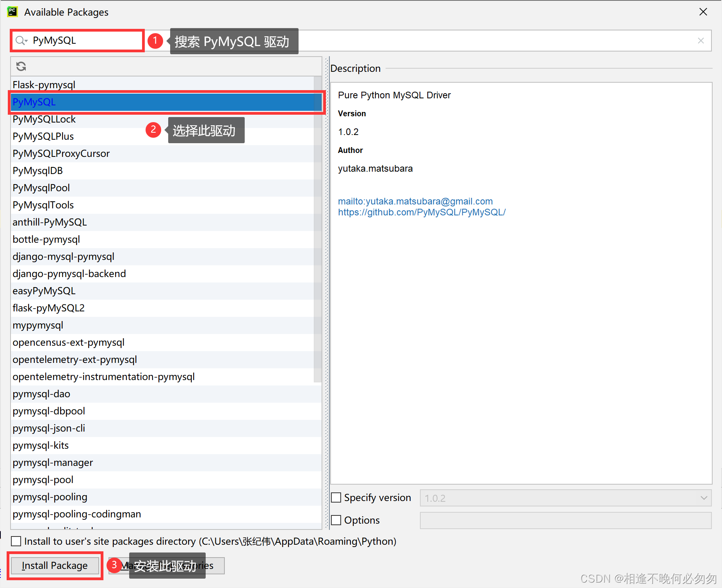Select Flask-pymysql in the package list
This screenshot has width=722, height=588.
click(x=162, y=85)
